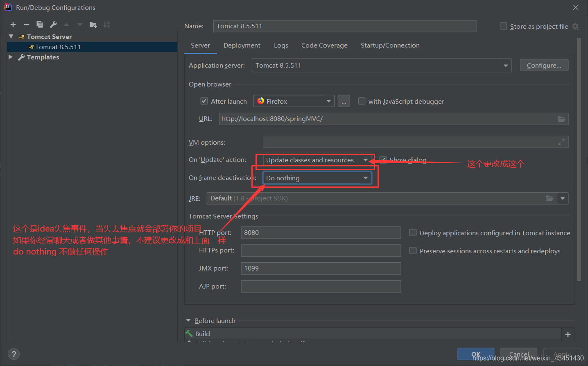Switch to Startup/Connection tab
Screen dimensions: 588x366
click(390, 45)
